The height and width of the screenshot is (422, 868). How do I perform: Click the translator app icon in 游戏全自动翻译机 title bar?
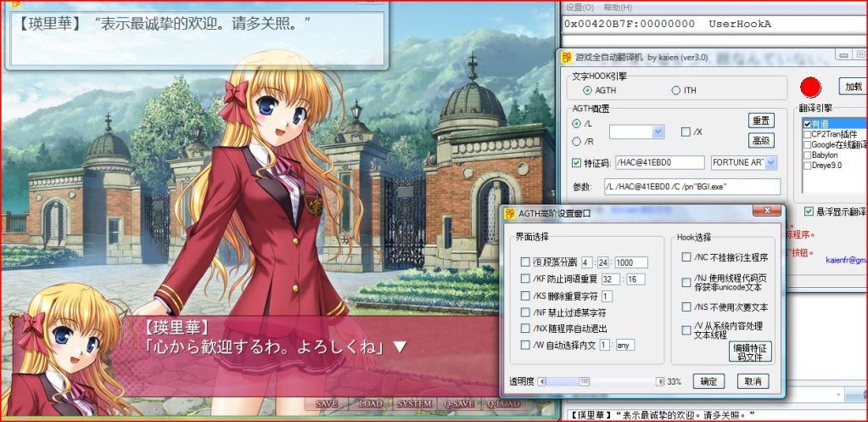coord(566,57)
